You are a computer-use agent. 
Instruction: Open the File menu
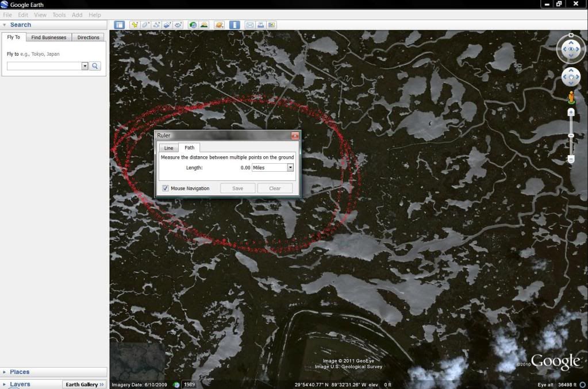7,15
